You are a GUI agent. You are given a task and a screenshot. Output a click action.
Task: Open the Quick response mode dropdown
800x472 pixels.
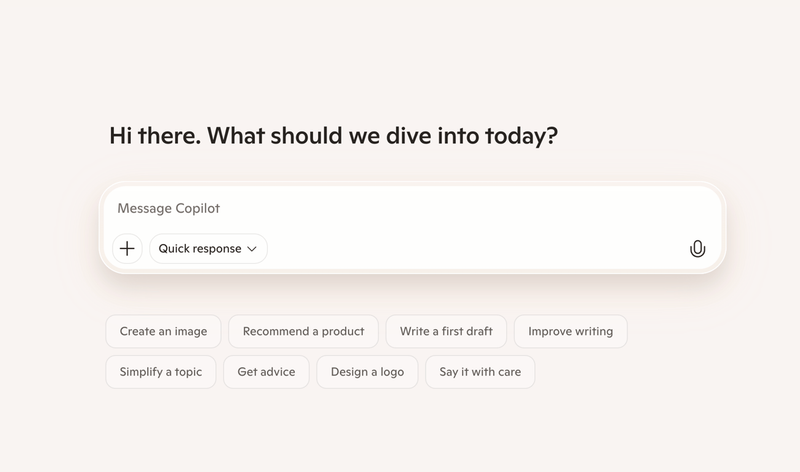[x=208, y=248]
